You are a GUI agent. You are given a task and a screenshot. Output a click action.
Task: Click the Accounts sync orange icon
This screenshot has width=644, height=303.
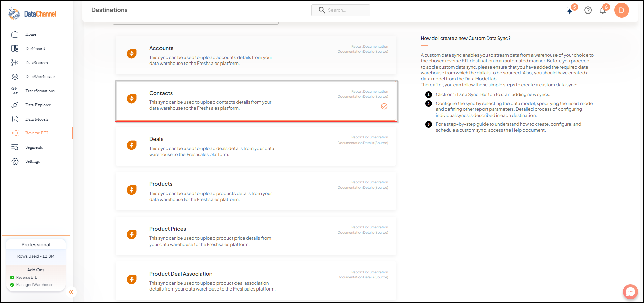(x=132, y=54)
